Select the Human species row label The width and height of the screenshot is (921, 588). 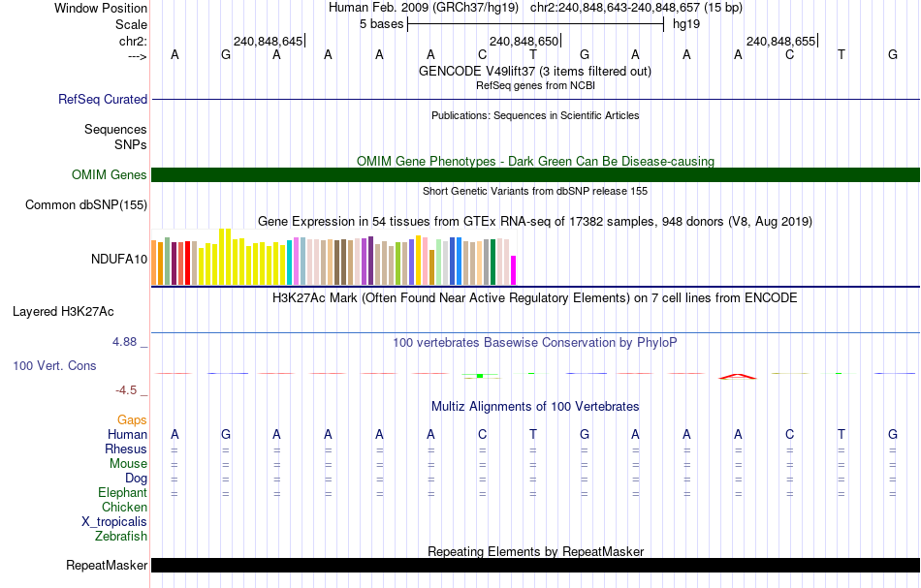127,434
